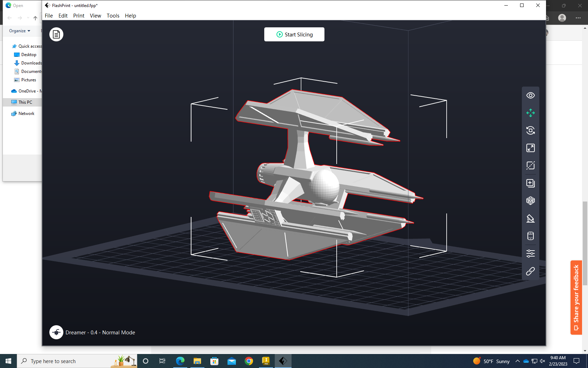Screen dimensions: 588x368
Task: Open the Print menu
Action: point(79,16)
